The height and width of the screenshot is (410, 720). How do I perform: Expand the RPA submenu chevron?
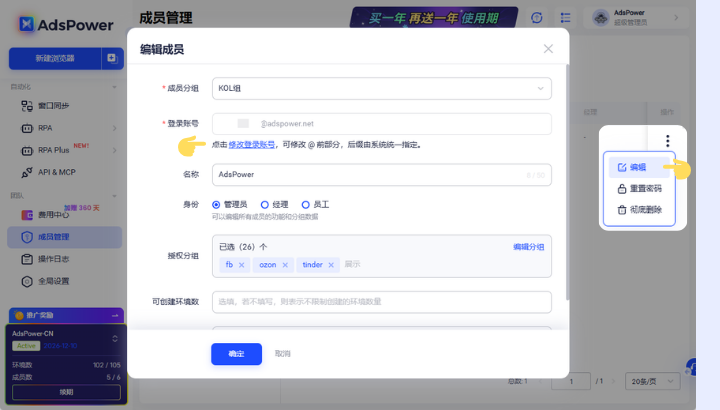coord(114,128)
